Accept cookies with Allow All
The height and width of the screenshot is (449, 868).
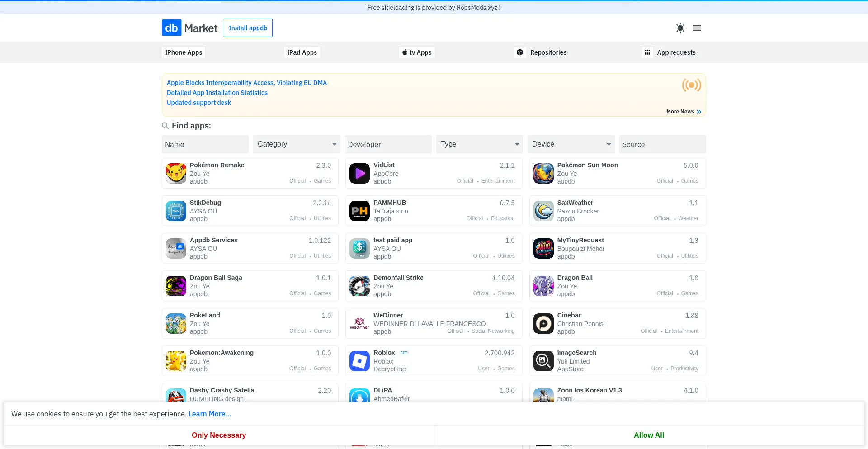point(649,435)
